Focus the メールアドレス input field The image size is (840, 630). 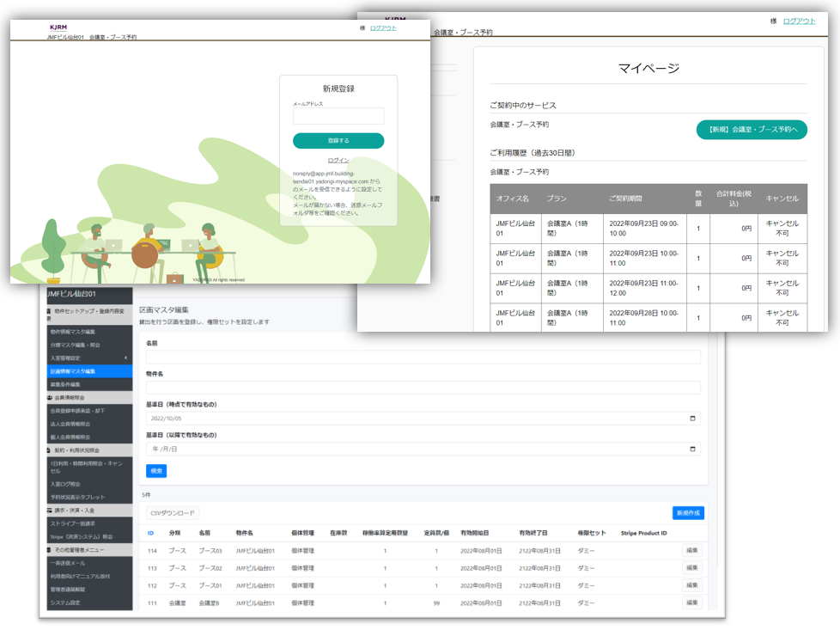coord(338,116)
